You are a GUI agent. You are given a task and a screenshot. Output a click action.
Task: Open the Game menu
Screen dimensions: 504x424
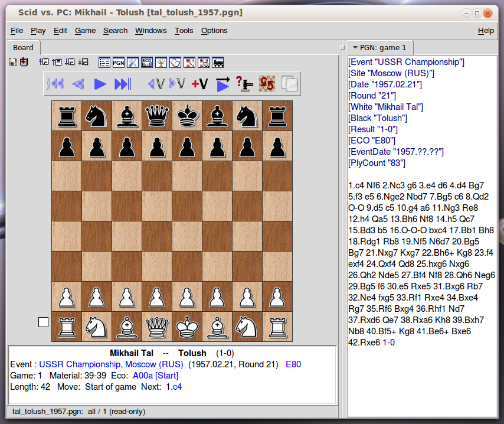point(85,31)
